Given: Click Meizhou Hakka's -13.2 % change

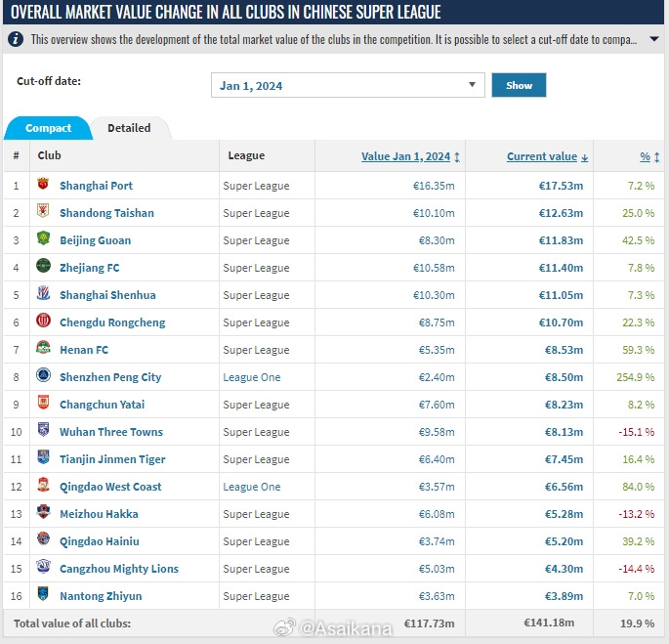Looking at the screenshot, I should tap(636, 514).
